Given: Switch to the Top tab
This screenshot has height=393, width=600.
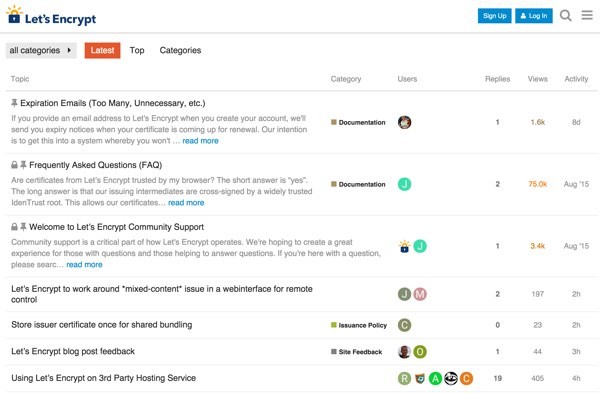Looking at the screenshot, I should coord(137,51).
